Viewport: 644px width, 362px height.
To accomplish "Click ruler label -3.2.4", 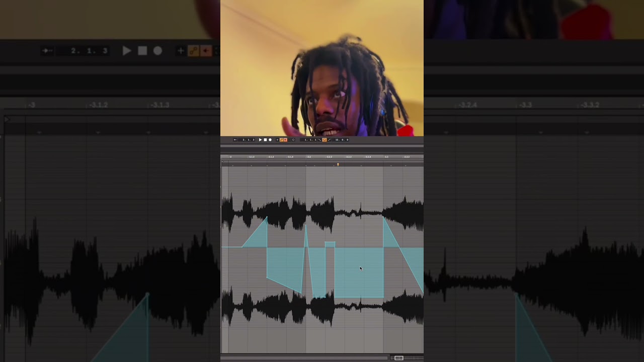I will point(368,157).
